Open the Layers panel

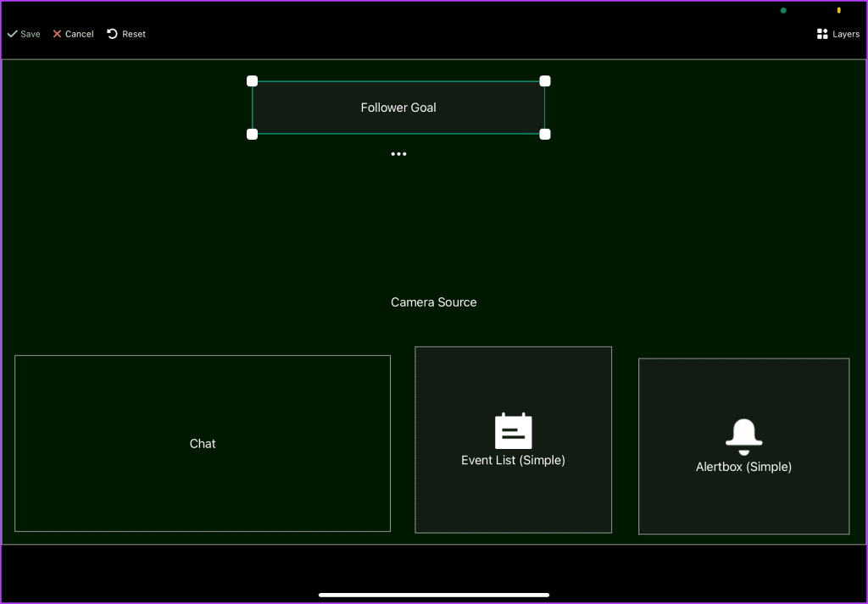(x=838, y=34)
